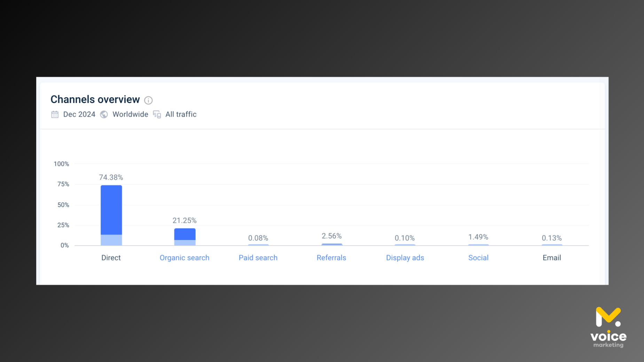Click the 21.25% value above Organic search
The height and width of the screenshot is (362, 644).
[x=184, y=220]
